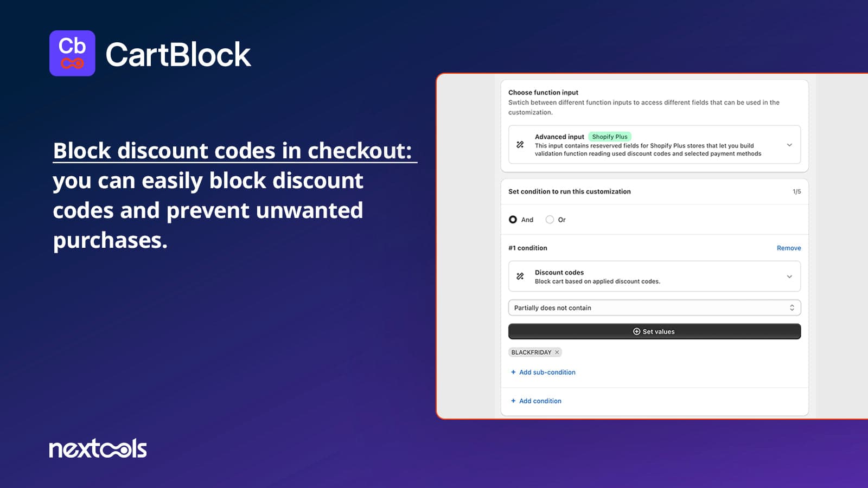Click the CartBlock title text
This screenshot has width=868, height=488.
tap(178, 54)
